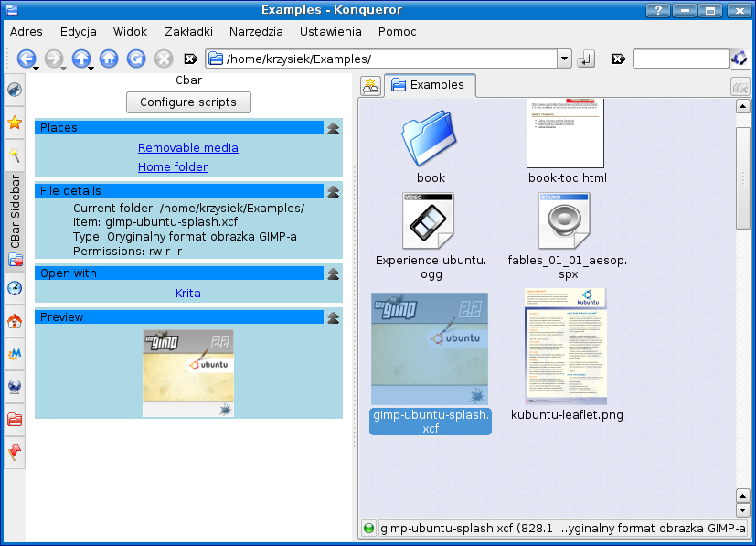Click the Home toolbar icon
Viewport: 756px width, 546px height.
point(109,59)
